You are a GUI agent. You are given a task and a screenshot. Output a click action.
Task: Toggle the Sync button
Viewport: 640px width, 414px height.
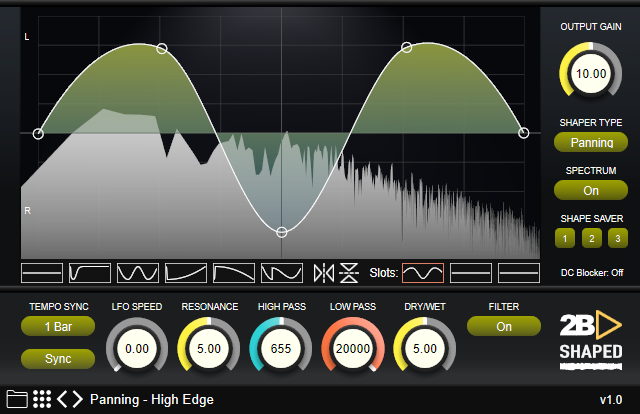click(x=58, y=358)
